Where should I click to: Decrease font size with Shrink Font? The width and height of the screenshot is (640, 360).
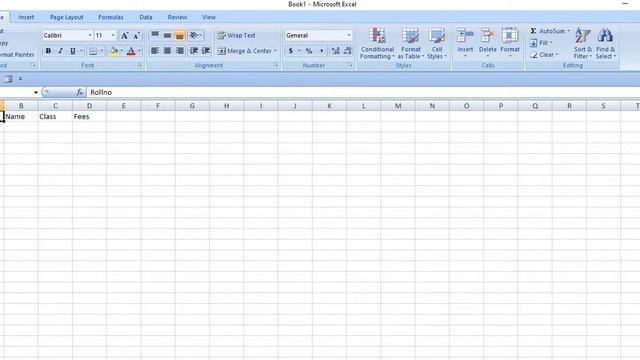[137, 36]
